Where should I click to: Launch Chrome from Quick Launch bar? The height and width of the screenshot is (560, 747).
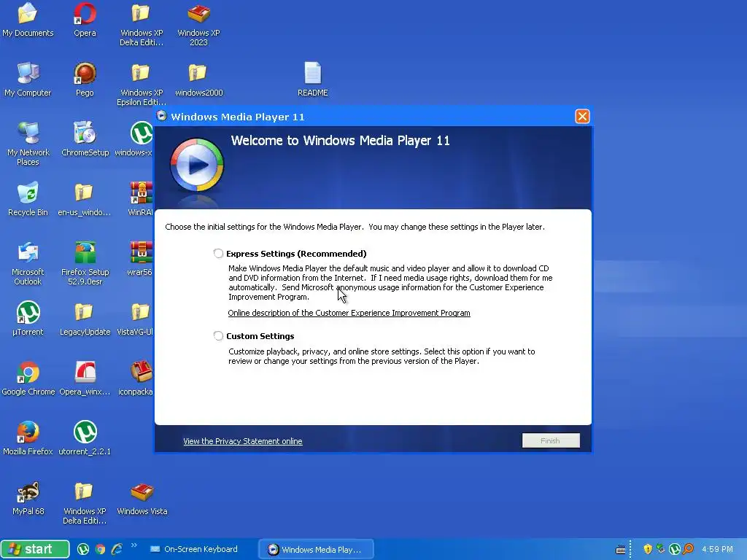point(100,549)
